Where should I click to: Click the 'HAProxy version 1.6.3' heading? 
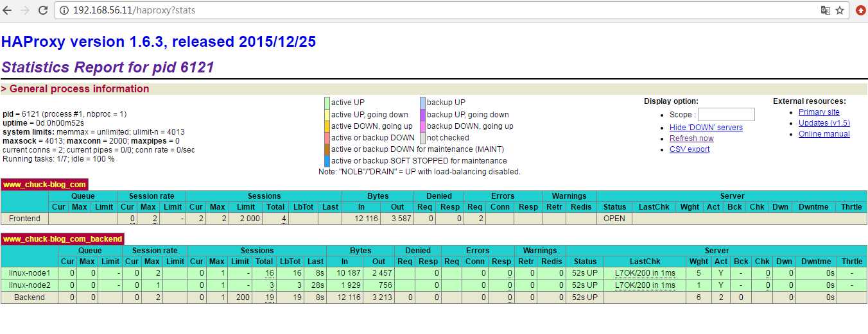[159, 42]
